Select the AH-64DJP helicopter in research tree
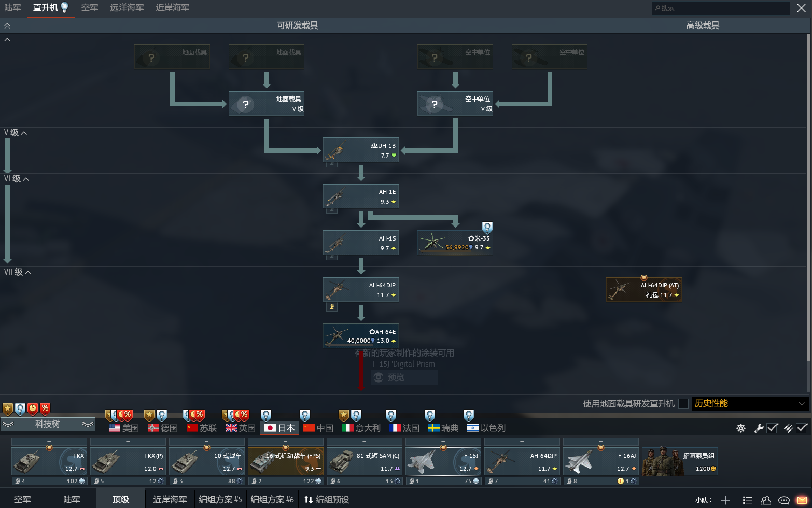The width and height of the screenshot is (812, 508). click(x=361, y=290)
